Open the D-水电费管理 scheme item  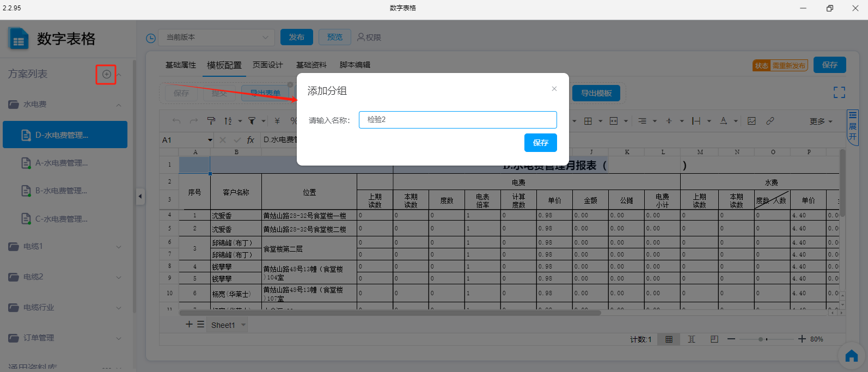click(65, 135)
